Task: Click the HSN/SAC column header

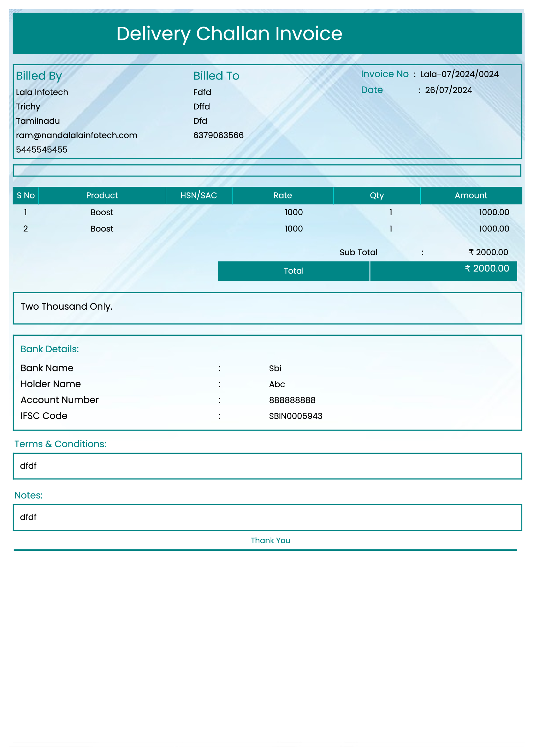Action: (198, 195)
